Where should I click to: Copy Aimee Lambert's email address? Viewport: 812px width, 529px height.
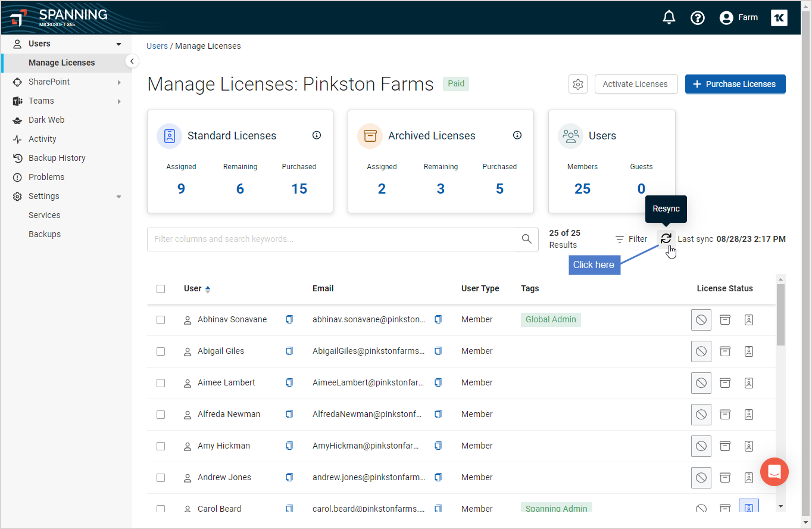pos(438,382)
